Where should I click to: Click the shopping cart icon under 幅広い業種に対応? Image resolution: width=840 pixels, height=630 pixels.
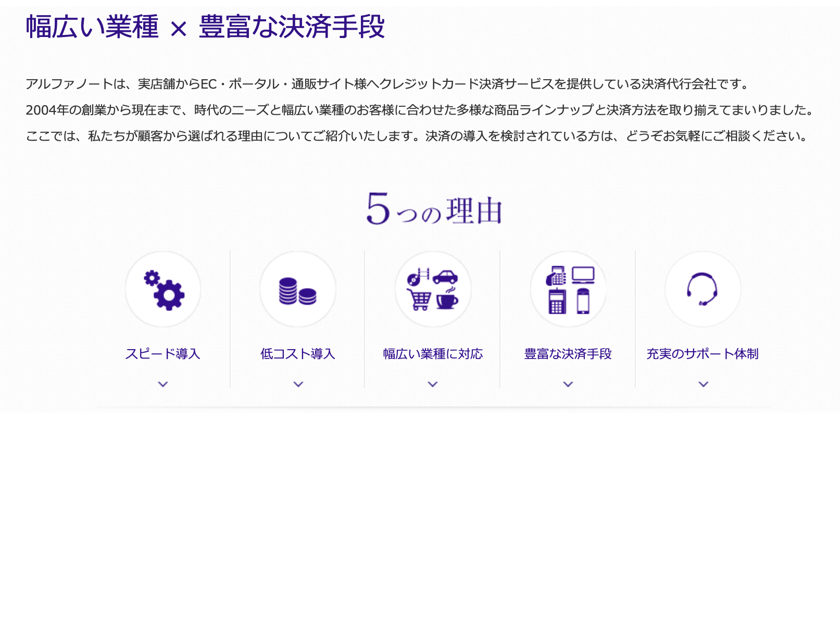[x=419, y=301]
